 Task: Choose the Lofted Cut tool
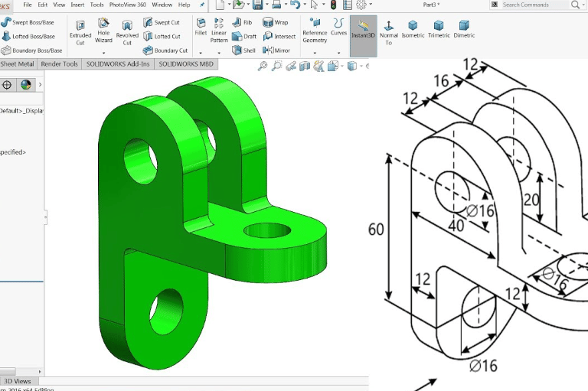pyautogui.click(x=162, y=37)
